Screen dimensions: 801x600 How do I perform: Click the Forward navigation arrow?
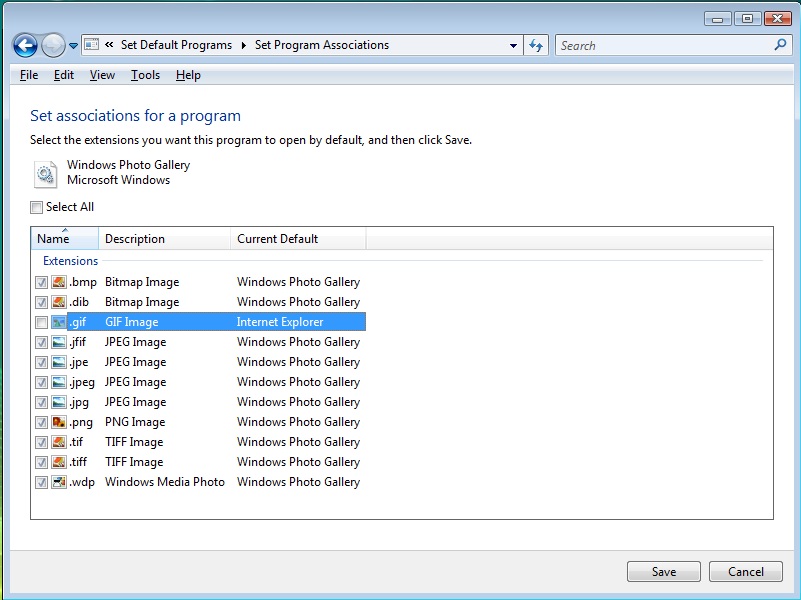click(x=53, y=46)
